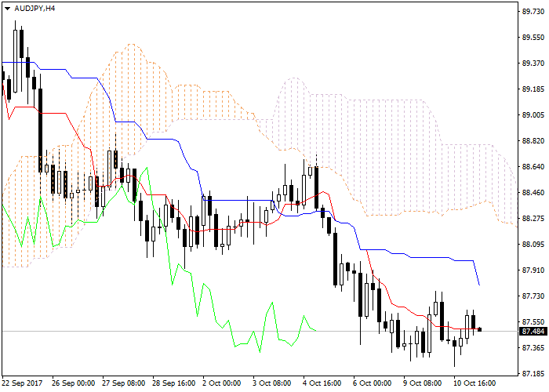549x392 pixels.
Task: Click the 87.910 price axis label
Action: click(533, 270)
